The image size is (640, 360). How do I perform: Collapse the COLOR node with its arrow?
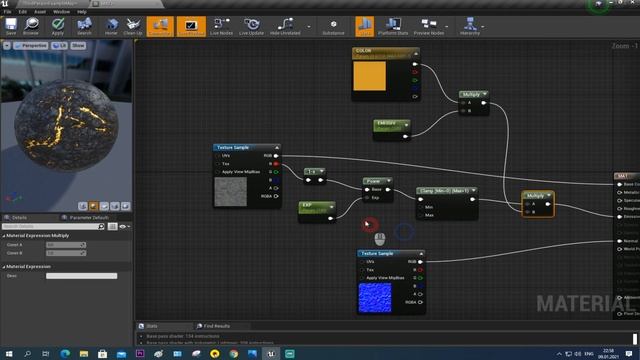[416, 54]
